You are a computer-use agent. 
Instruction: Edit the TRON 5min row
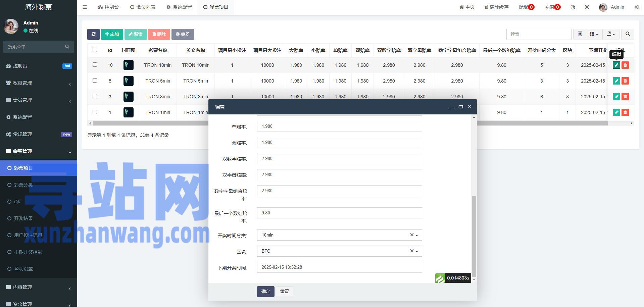616,81
